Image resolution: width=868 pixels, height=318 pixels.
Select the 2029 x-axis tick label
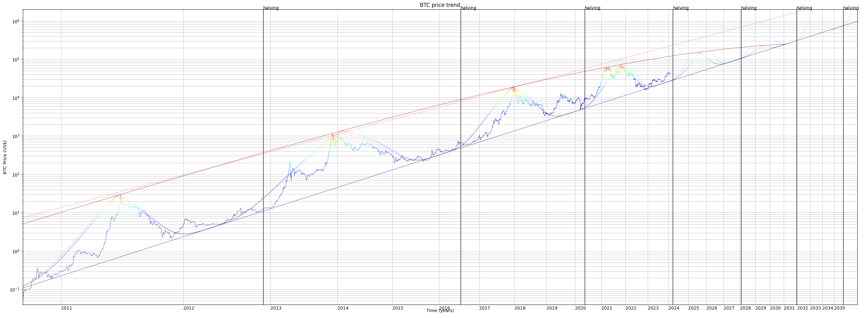pos(761,308)
